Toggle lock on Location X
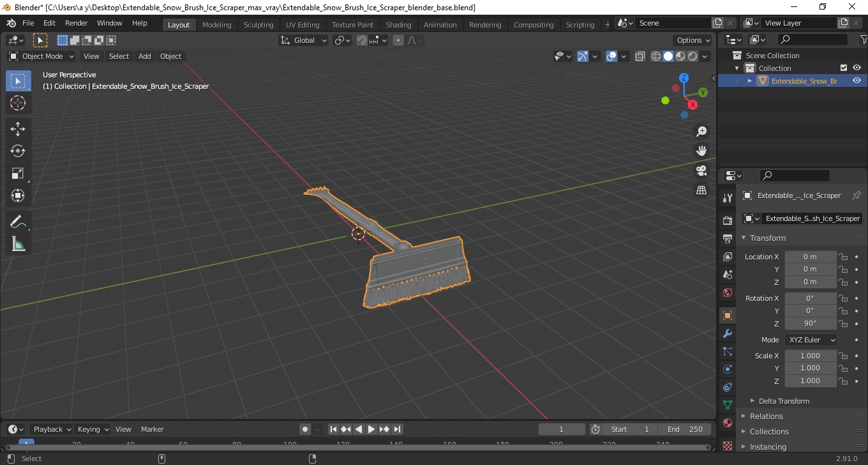The width and height of the screenshot is (868, 465). click(x=843, y=257)
